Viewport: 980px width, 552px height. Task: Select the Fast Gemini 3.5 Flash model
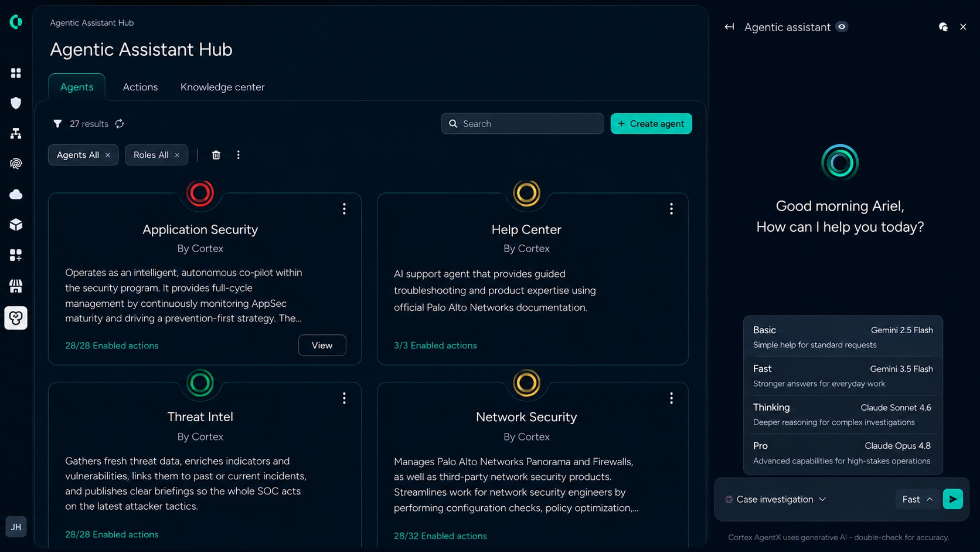point(843,376)
